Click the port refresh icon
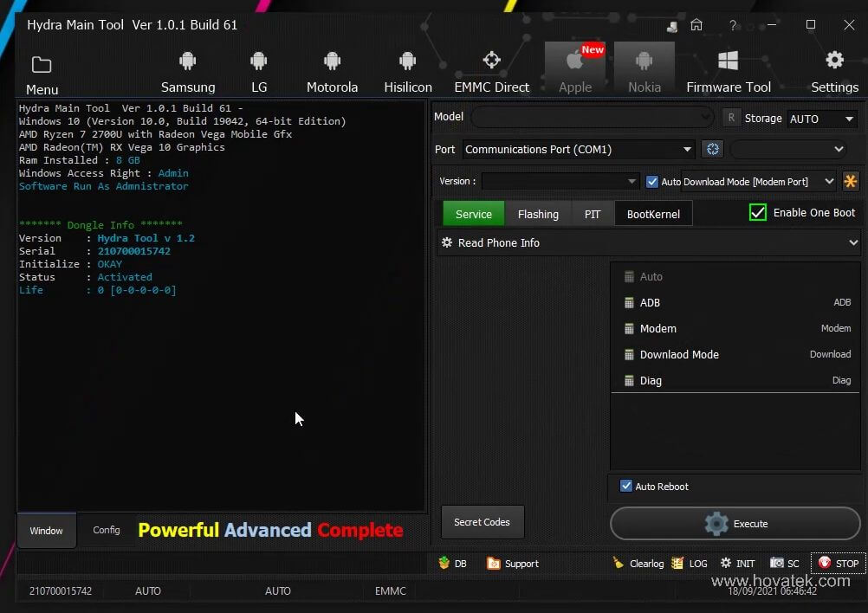The height and width of the screenshot is (613, 868). coord(712,149)
